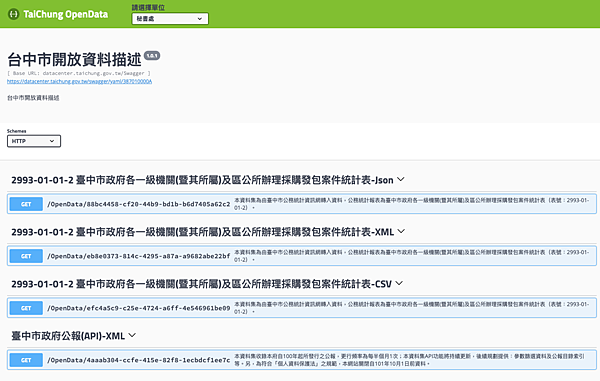Viewport: 600px width, 381px height.
Task: Expand endpoint path /OpenData/eb8e0373-814c-4295-a87a-a9682abe22bf
Action: pyautogui.click(x=139, y=256)
